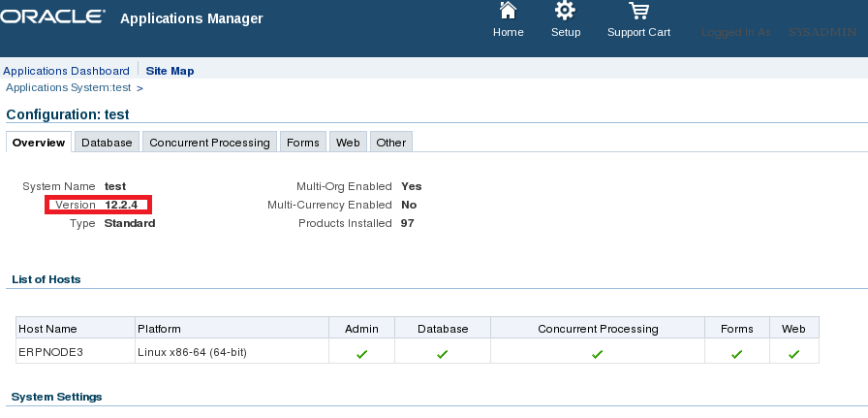Open the Applications Dashboard link
This screenshot has width=868, height=418.
(67, 71)
